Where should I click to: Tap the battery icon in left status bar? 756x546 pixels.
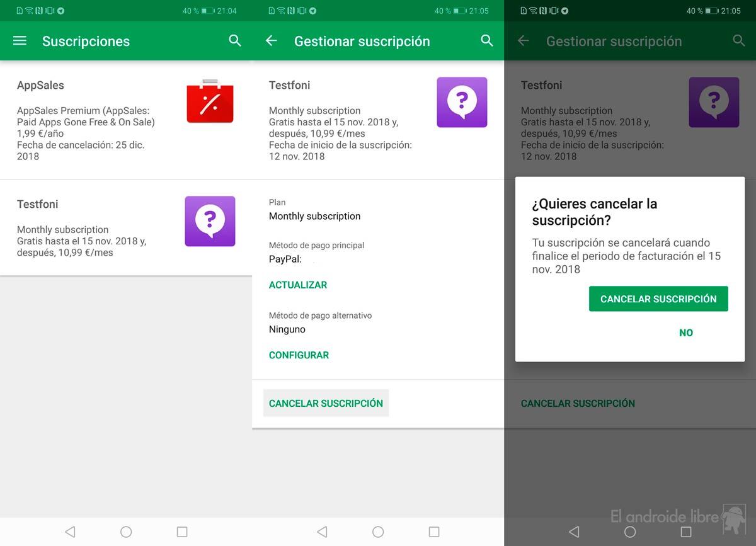[x=208, y=11]
